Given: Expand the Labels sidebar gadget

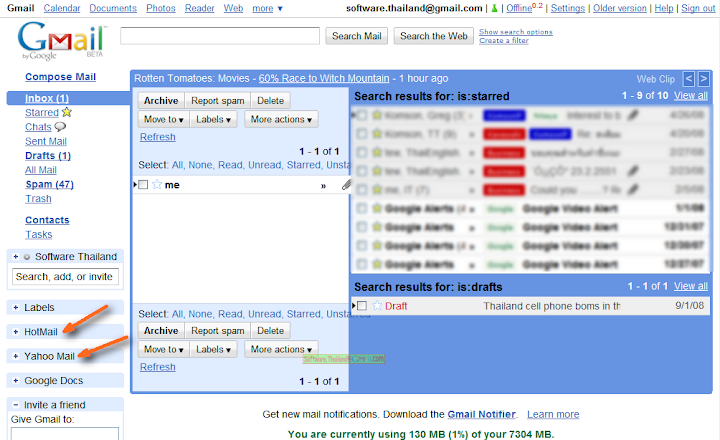Looking at the screenshot, I should click(x=16, y=307).
